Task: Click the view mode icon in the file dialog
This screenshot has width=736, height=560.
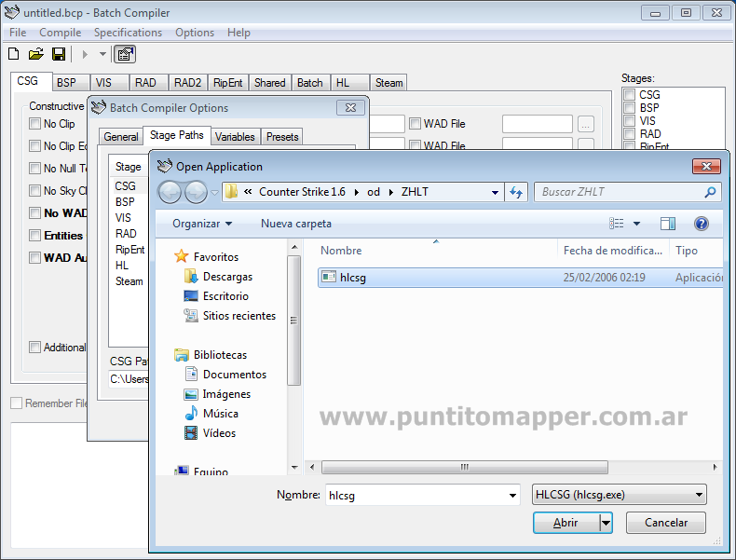Action: [x=617, y=224]
